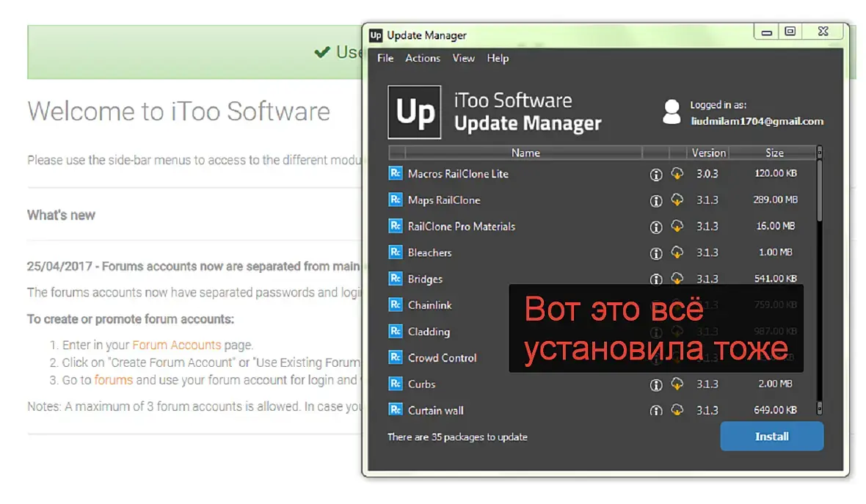The width and height of the screenshot is (866, 504).
Task: Click the Up logo in the header
Action: point(414,112)
